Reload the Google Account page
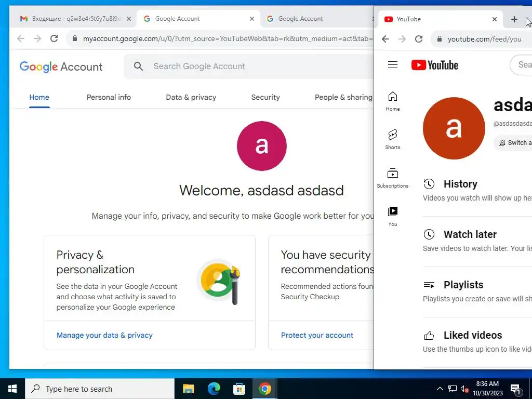 pos(54,38)
